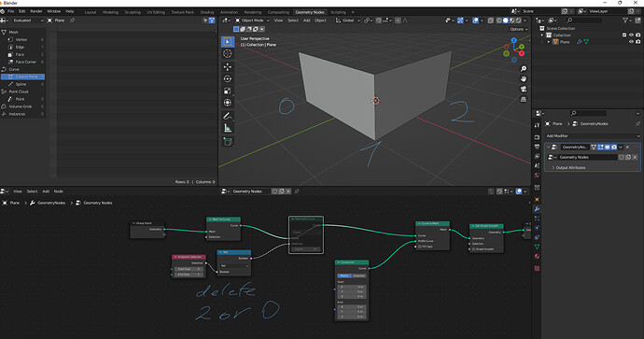Toggle modifier realtime viewport display
This screenshot has height=339, width=644.
(607, 148)
